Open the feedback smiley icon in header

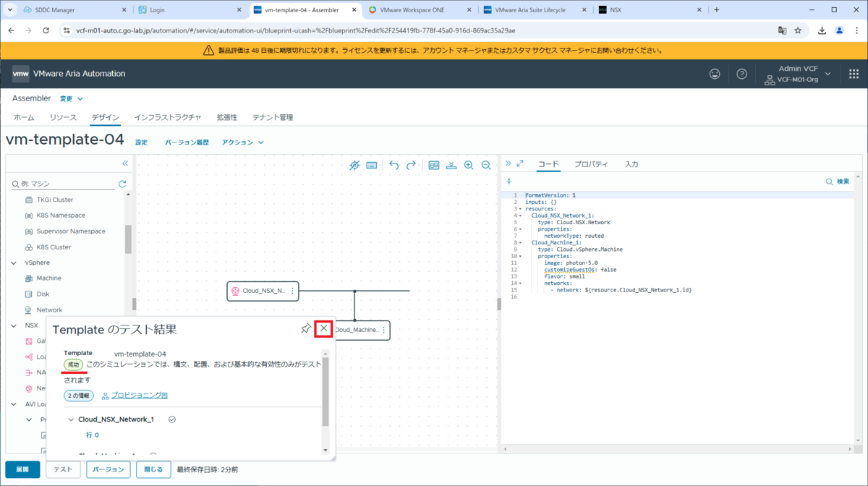pyautogui.click(x=715, y=74)
